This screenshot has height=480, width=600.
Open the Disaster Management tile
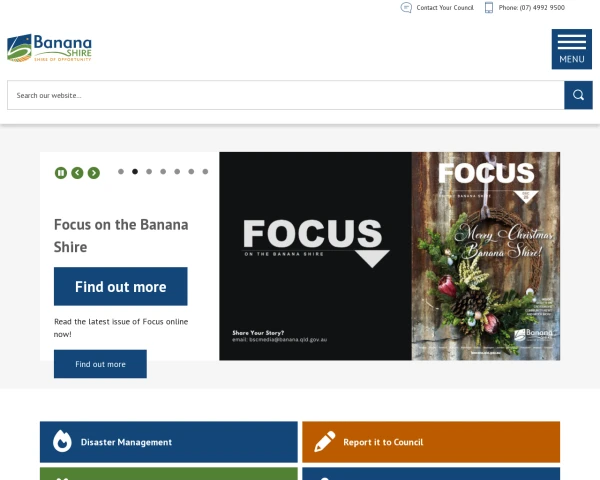point(169,442)
